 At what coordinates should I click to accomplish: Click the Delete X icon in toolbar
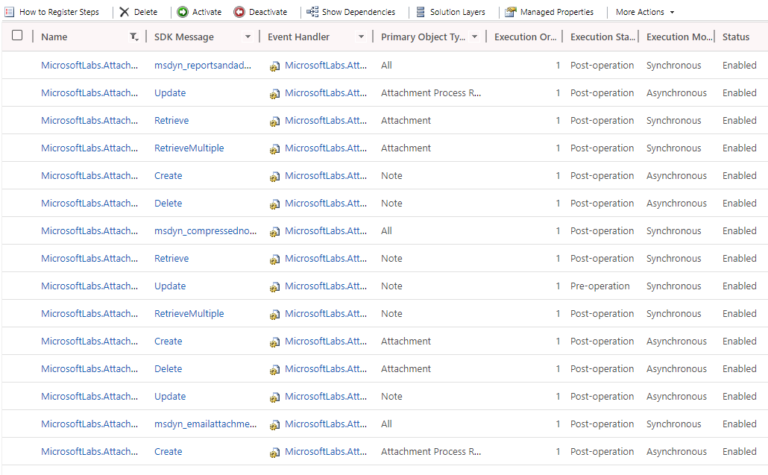tap(124, 12)
